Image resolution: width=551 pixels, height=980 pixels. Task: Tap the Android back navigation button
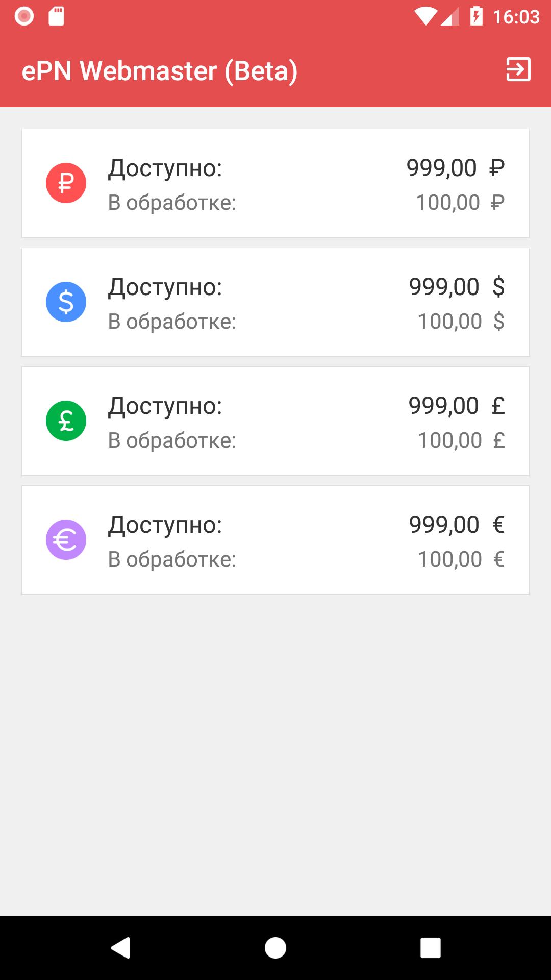pyautogui.click(x=121, y=948)
